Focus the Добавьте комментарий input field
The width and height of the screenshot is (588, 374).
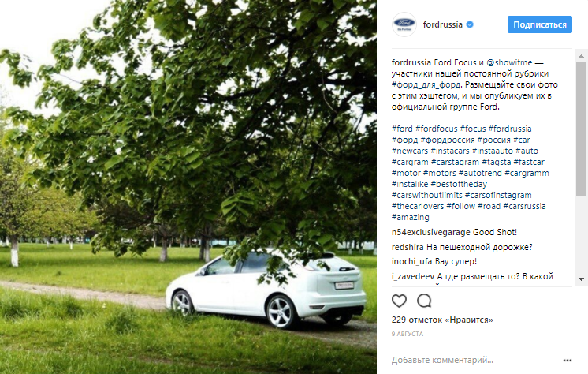click(x=474, y=360)
